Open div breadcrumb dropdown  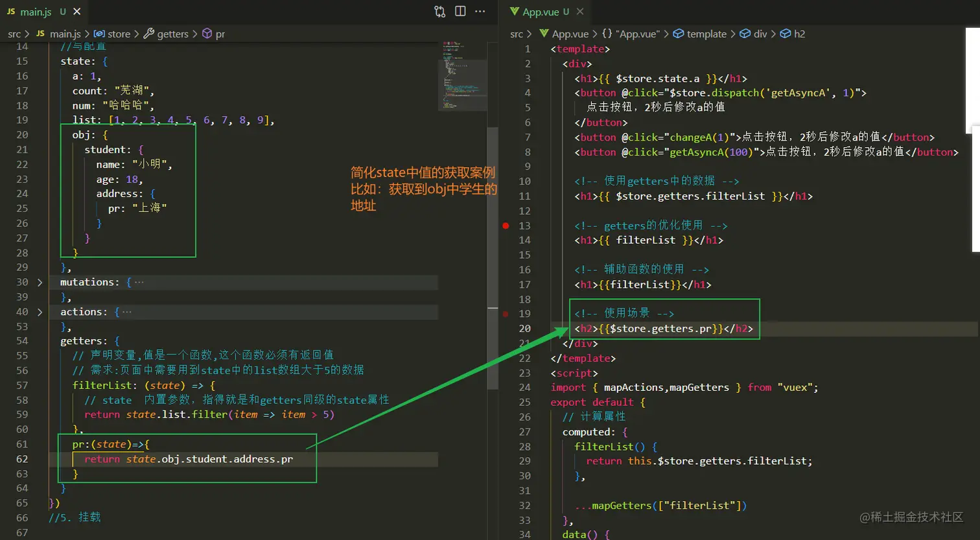[x=760, y=34]
